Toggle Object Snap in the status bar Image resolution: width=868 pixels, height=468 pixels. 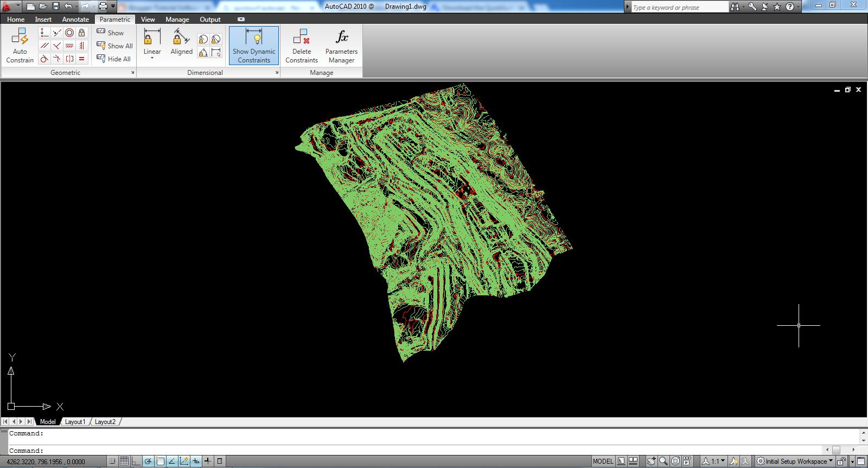pyautogui.click(x=160, y=461)
